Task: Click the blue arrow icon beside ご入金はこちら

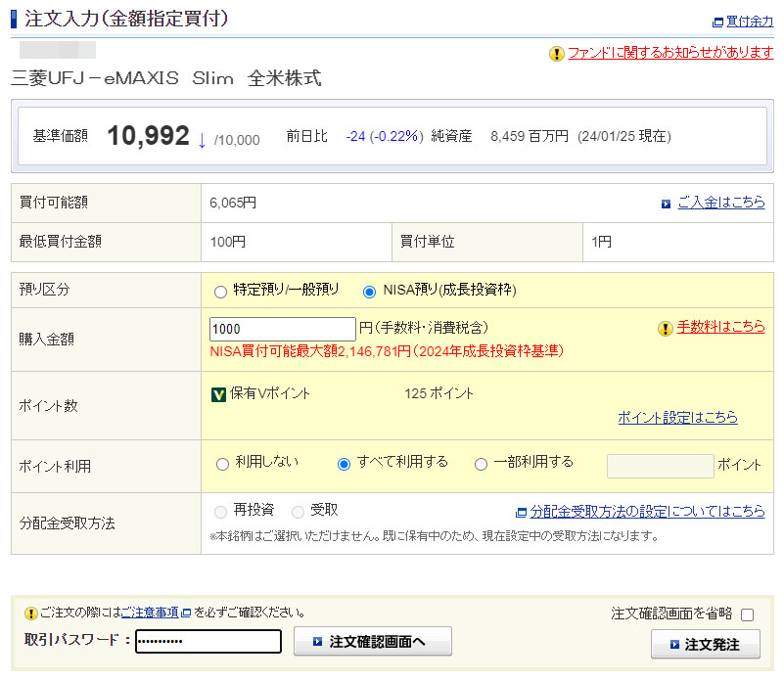Action: pos(666,204)
